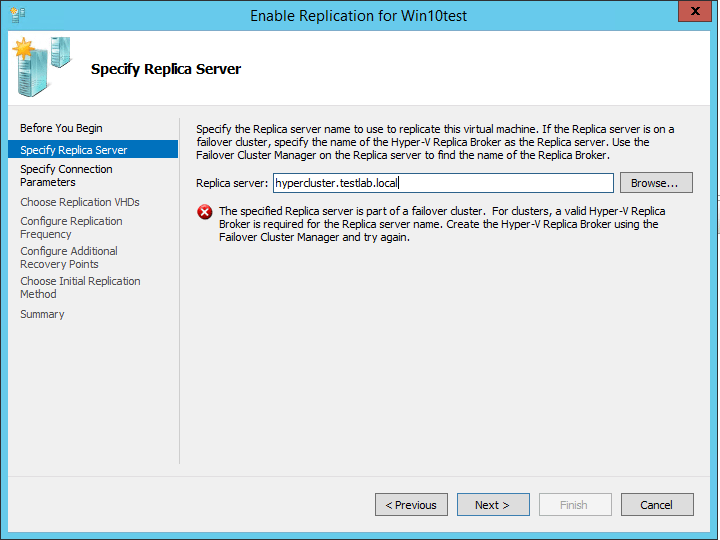This screenshot has width=720, height=540.
Task: Proceed with the Next button
Action: click(x=492, y=505)
